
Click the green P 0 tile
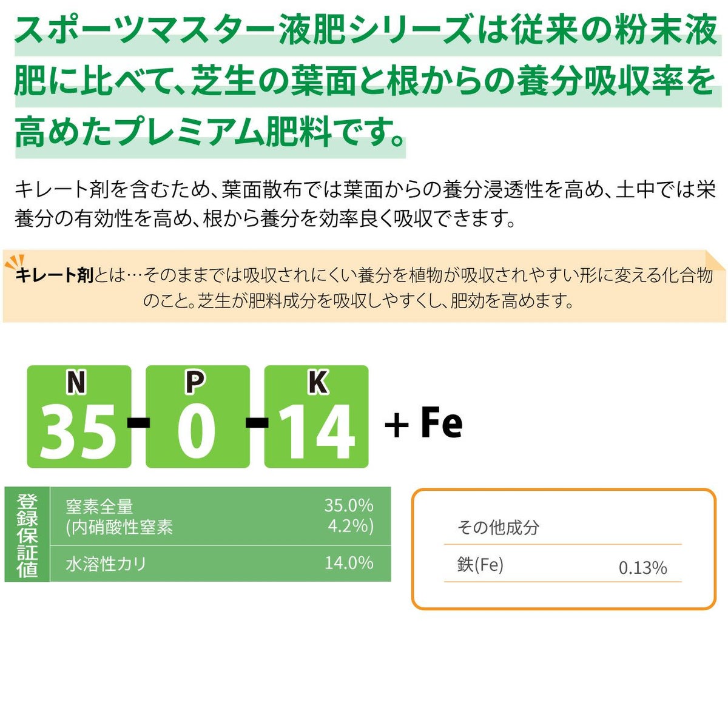pos(197,417)
